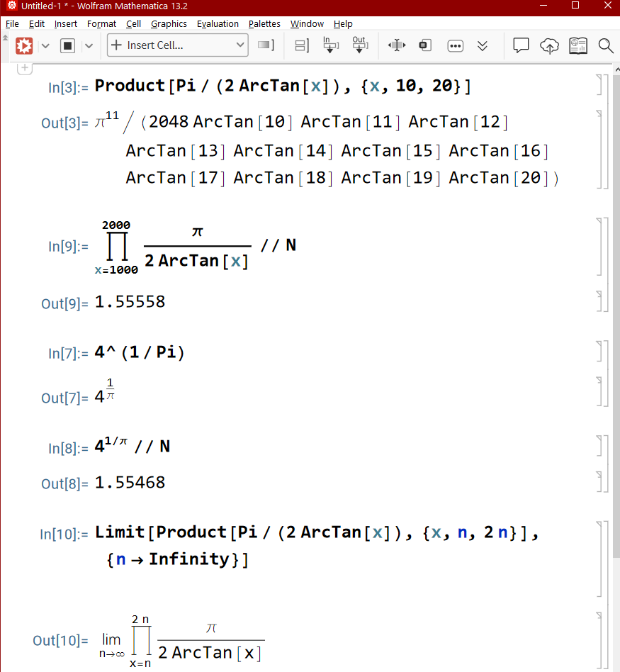Open the File menu
The image size is (620, 672).
coord(12,24)
